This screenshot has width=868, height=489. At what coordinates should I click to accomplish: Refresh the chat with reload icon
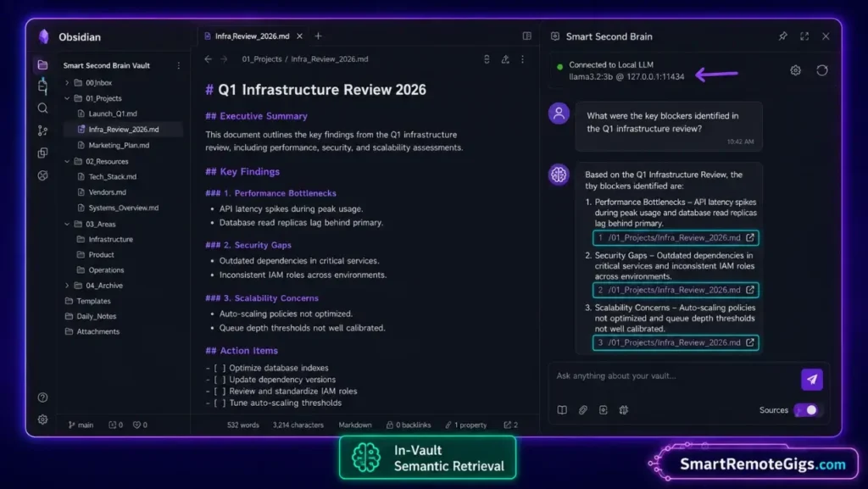coord(822,70)
